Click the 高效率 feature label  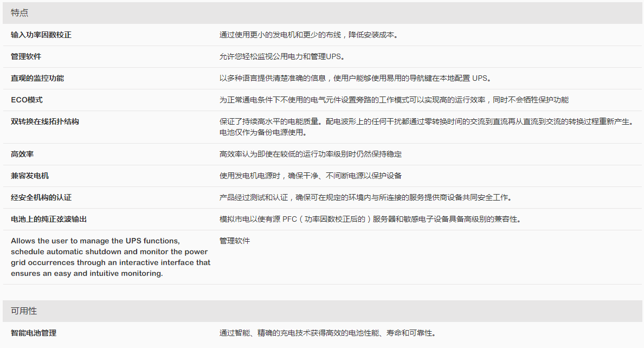click(x=22, y=154)
